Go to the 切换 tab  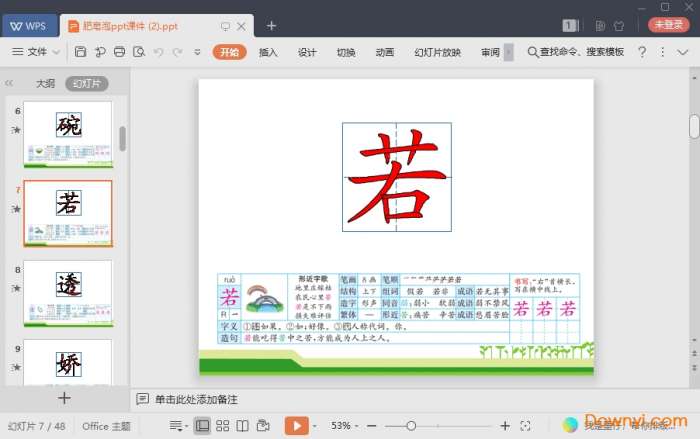(346, 52)
